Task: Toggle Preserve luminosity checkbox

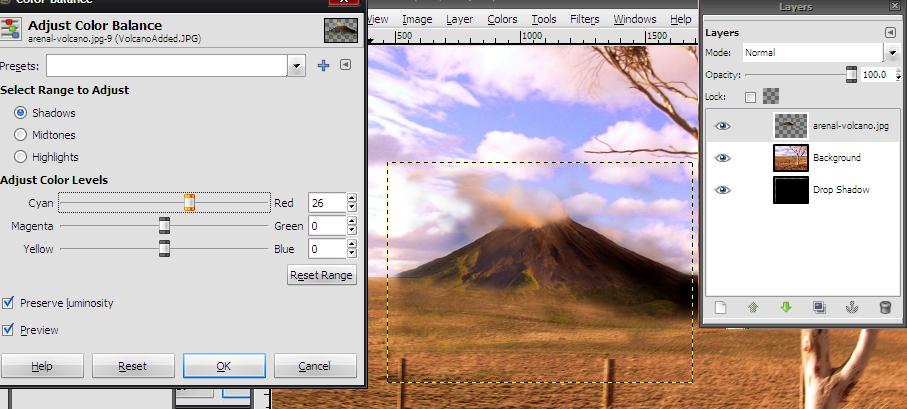Action: pyautogui.click(x=8, y=303)
